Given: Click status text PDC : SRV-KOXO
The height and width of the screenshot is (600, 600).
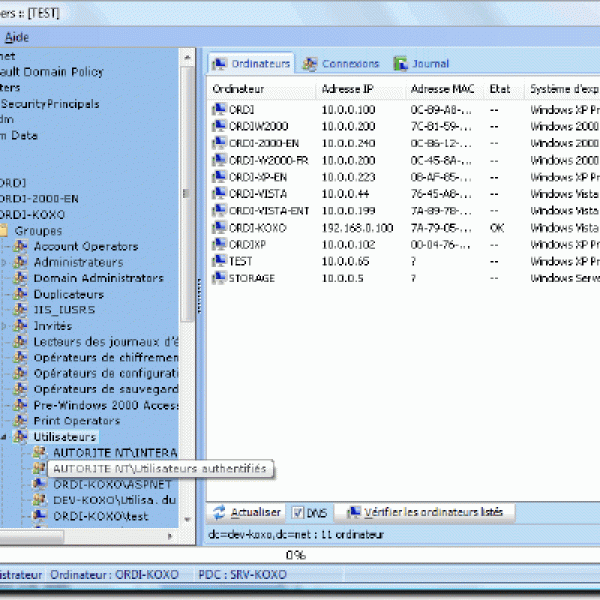Looking at the screenshot, I should point(242,574).
